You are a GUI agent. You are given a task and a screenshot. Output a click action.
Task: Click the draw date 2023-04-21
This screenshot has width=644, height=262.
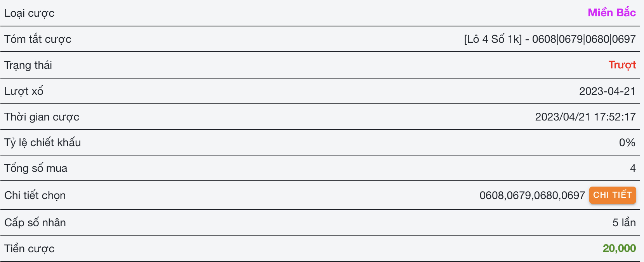tap(607, 91)
